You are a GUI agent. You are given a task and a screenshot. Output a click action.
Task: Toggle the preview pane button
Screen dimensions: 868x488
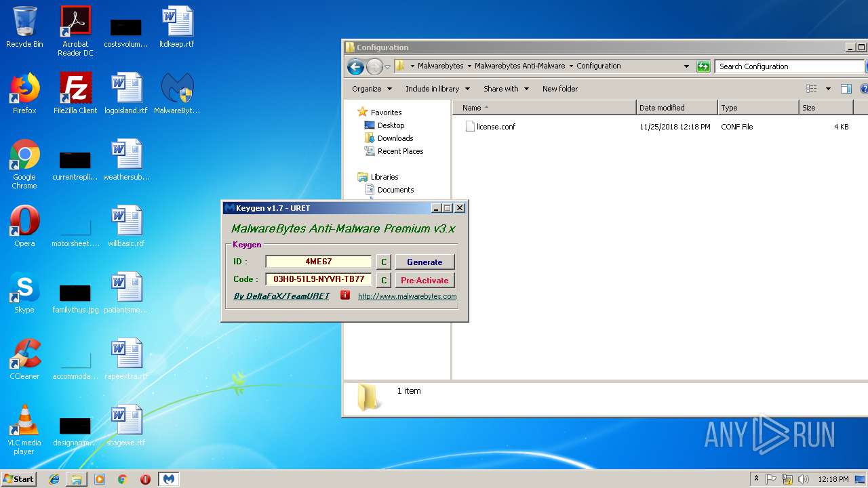[846, 89]
